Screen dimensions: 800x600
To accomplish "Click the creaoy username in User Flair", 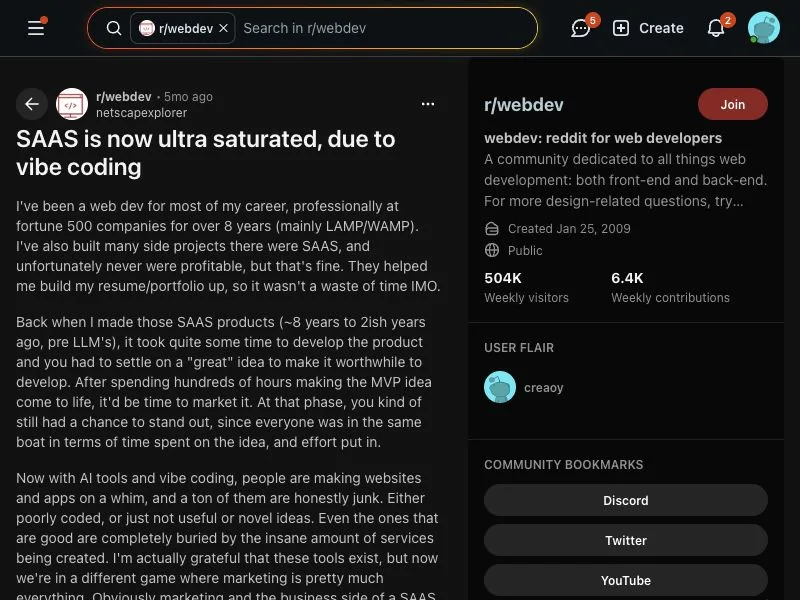I will click(x=543, y=388).
